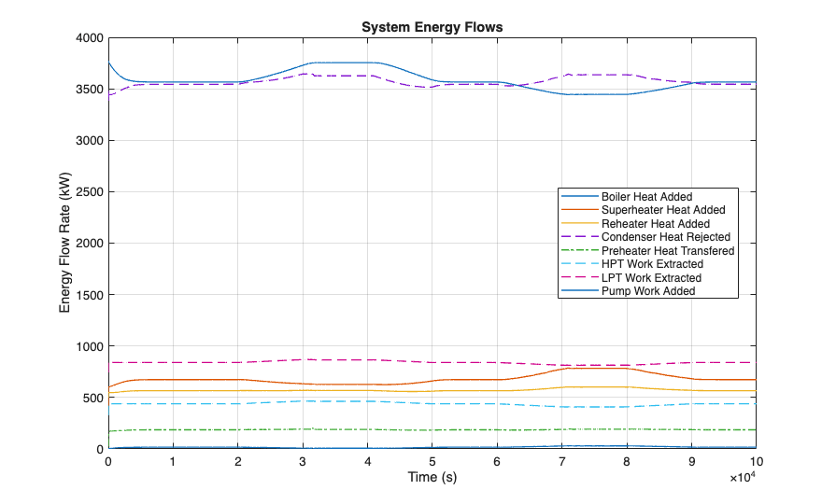
Task: Select Pump Work Added legend entry
Action: [x=648, y=291]
